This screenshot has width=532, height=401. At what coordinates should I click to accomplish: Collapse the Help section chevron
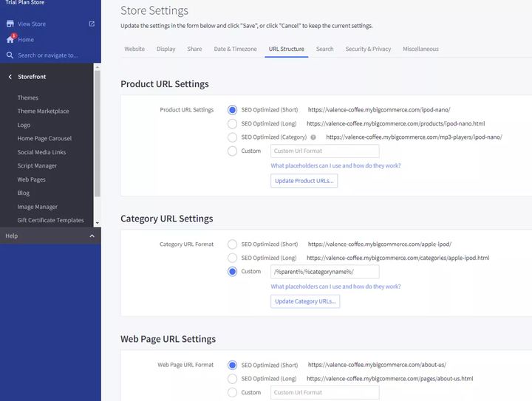click(x=92, y=236)
